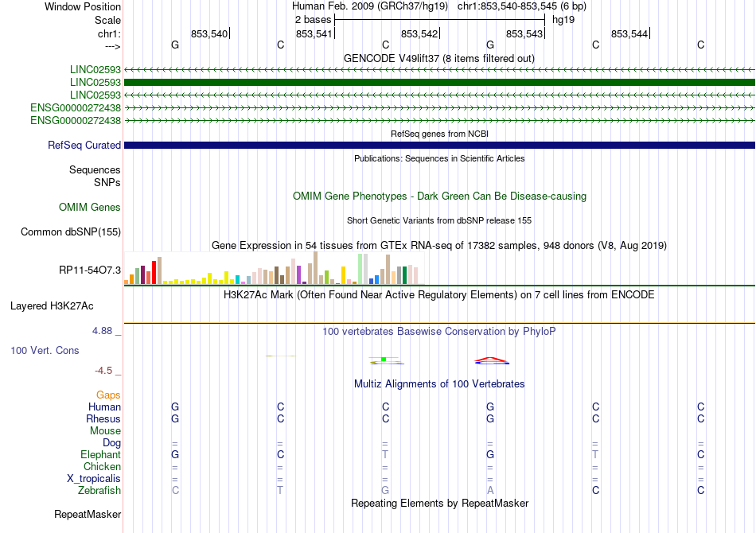The image size is (756, 533).
Task: Click the RP11-54O7.3 gene label
Action: [x=90, y=270]
